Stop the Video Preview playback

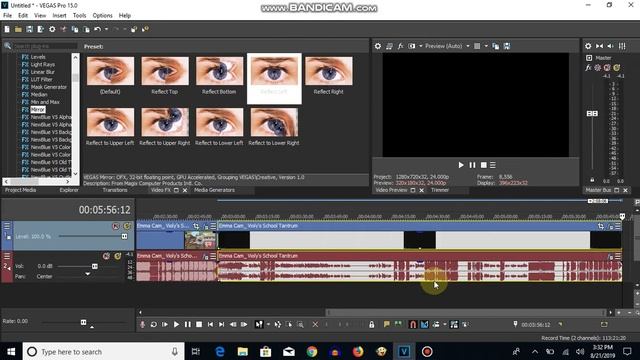coord(484,165)
